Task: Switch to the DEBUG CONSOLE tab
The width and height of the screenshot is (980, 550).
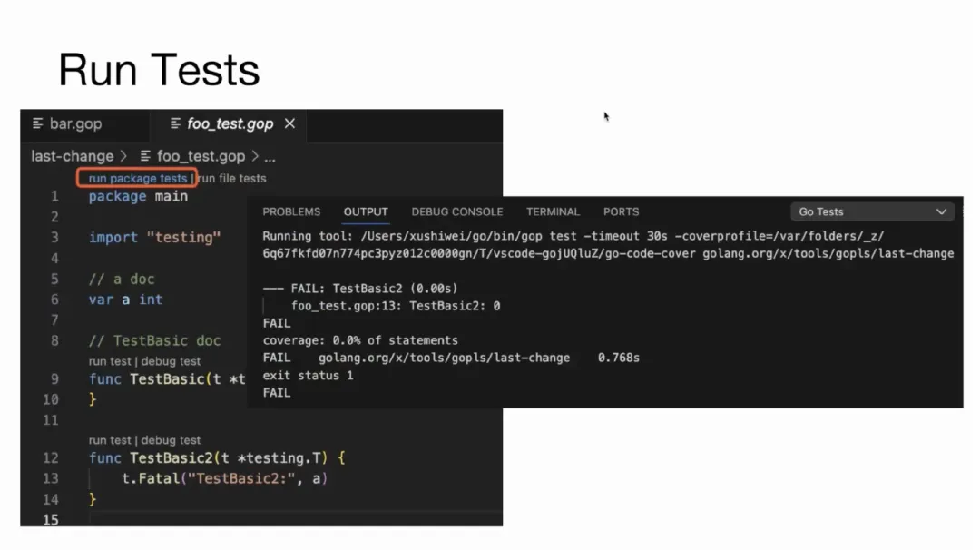Action: [456, 211]
